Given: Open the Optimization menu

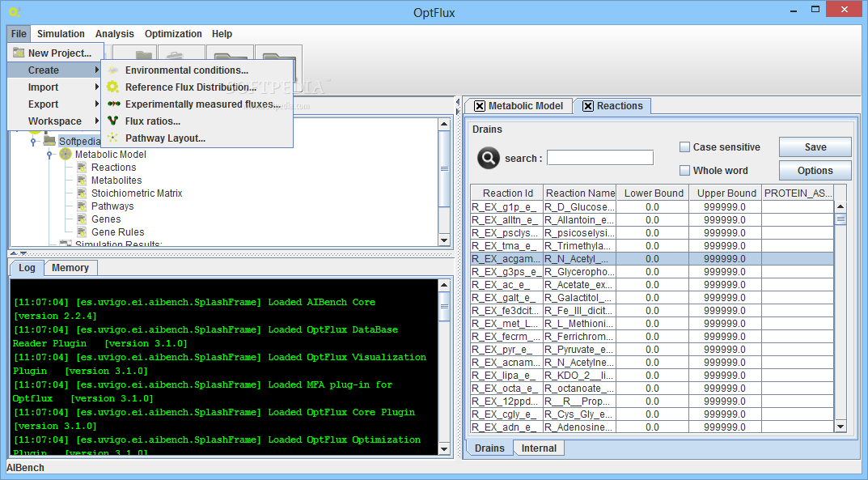Looking at the screenshot, I should point(173,34).
